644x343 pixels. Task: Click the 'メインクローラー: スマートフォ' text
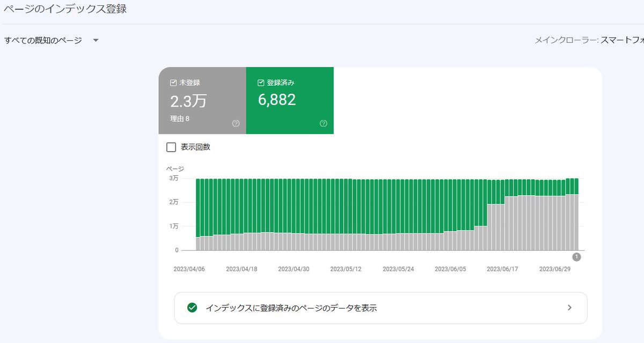click(589, 40)
